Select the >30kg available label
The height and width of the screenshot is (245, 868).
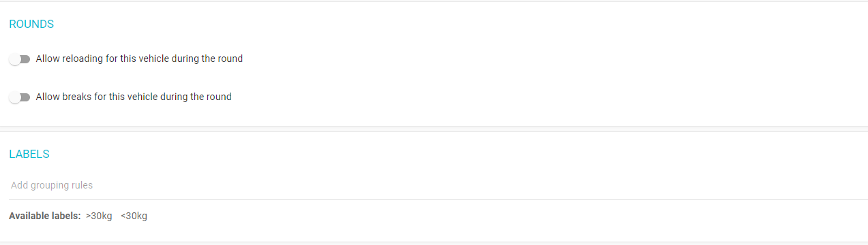(x=99, y=216)
